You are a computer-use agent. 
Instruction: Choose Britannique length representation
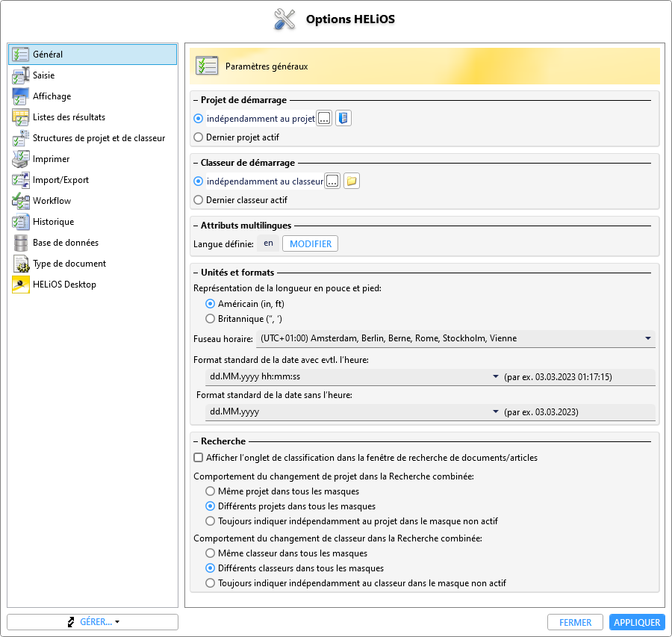pyautogui.click(x=210, y=318)
